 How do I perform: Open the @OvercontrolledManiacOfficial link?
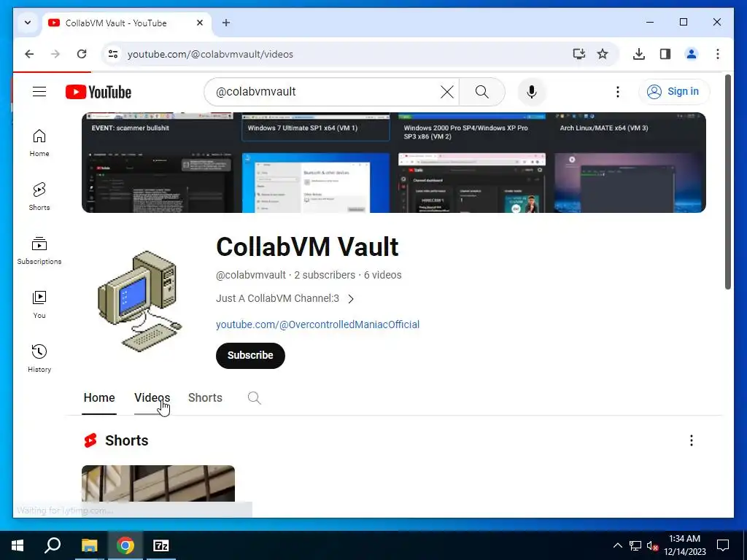318,324
